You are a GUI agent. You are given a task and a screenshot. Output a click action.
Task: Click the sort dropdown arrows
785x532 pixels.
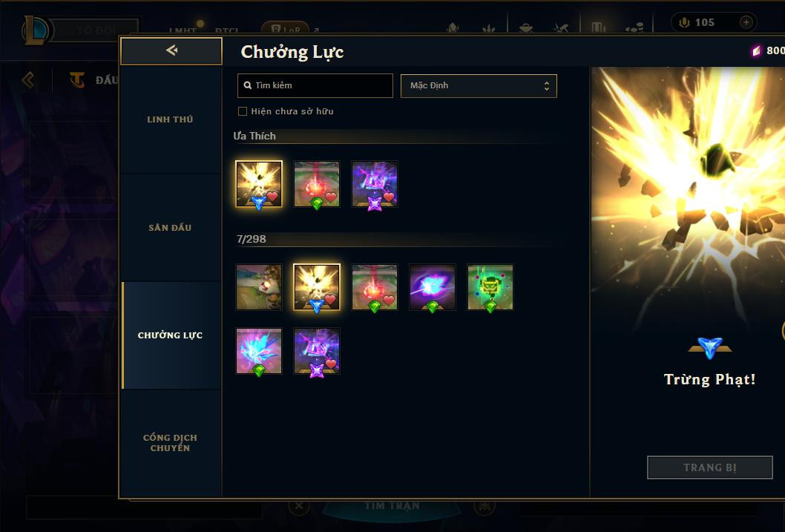[547, 85]
